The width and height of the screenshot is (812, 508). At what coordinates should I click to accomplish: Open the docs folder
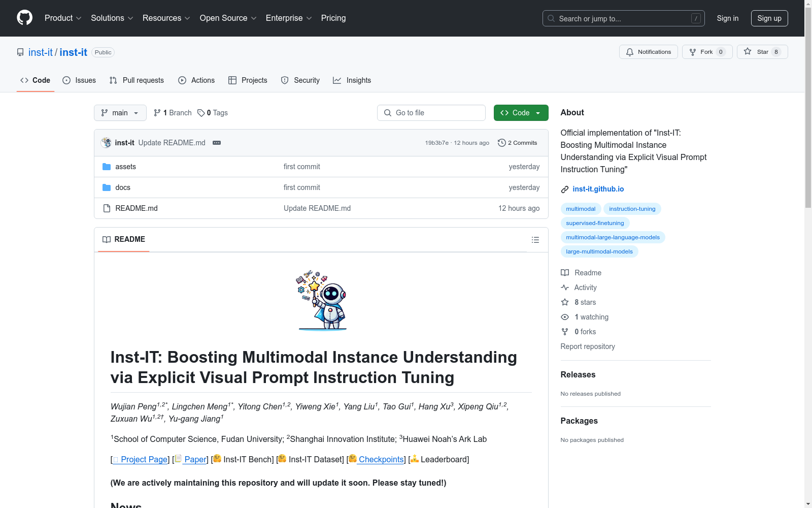coord(123,187)
